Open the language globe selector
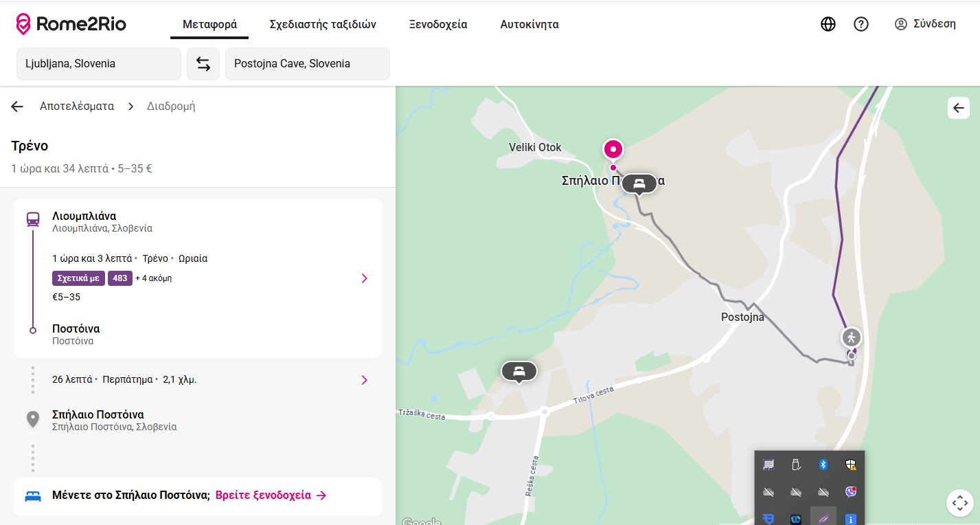Image resolution: width=980 pixels, height=525 pixels. click(x=828, y=24)
